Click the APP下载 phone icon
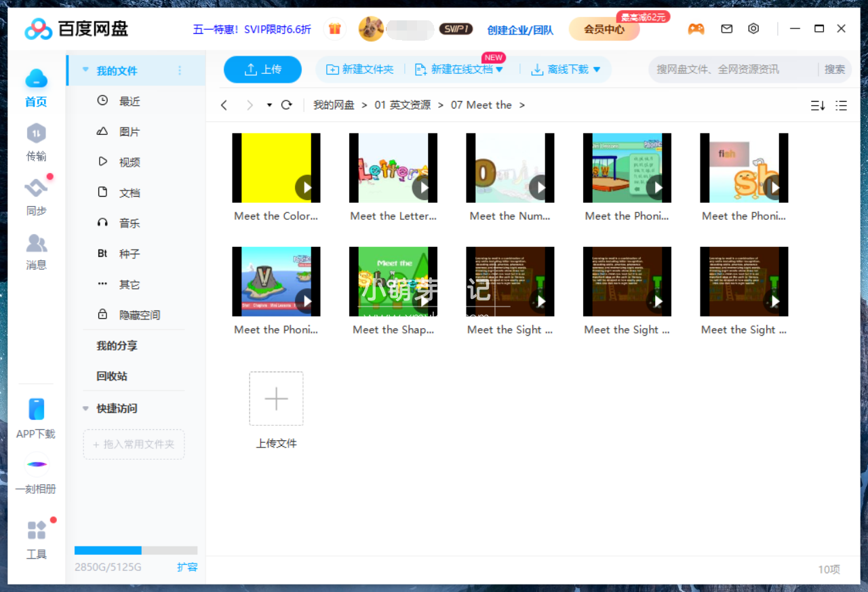This screenshot has height=592, width=868. click(36, 410)
